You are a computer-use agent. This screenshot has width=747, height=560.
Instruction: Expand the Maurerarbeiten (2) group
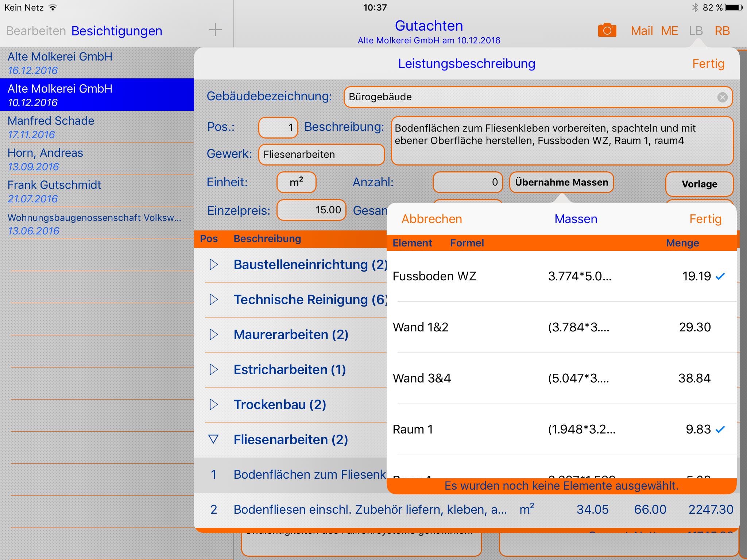tap(214, 335)
